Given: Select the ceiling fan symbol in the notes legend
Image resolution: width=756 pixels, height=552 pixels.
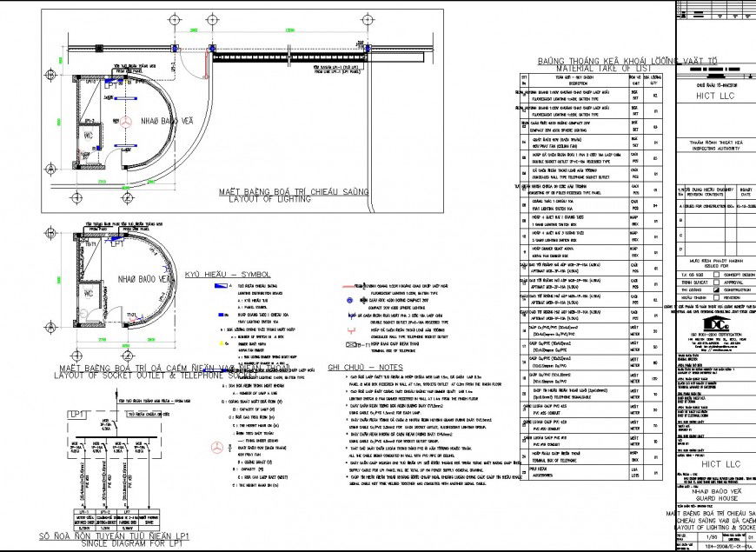Looking at the screenshot, I should tap(216, 449).
